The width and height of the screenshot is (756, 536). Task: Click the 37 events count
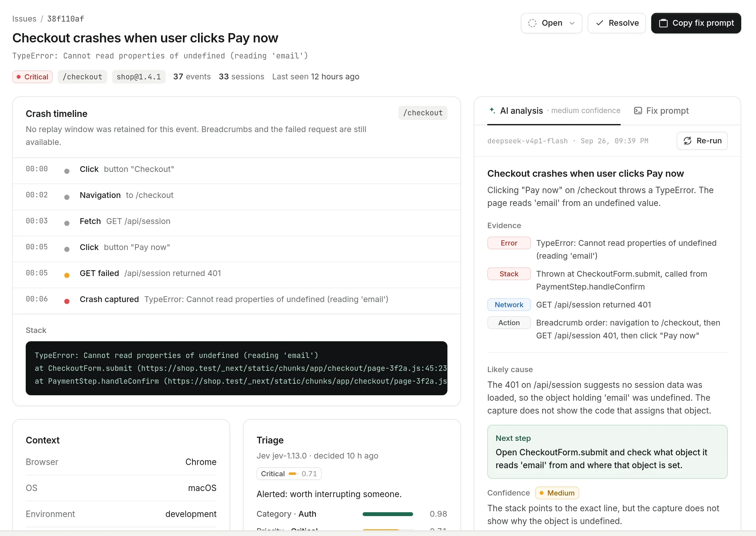point(192,76)
